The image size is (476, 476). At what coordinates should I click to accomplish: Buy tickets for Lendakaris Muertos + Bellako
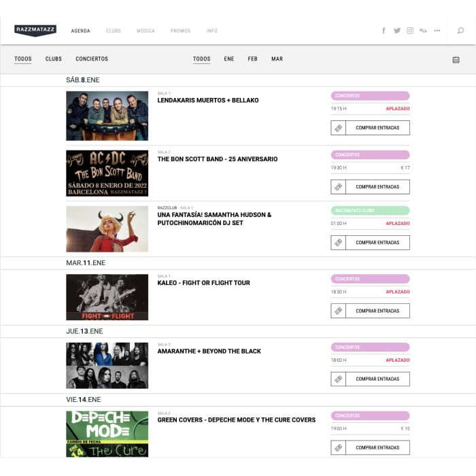click(377, 128)
